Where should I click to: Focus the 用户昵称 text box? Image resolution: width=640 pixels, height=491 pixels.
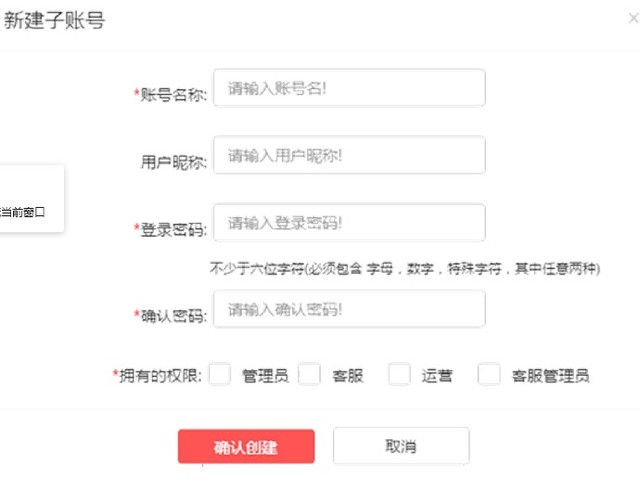click(x=348, y=156)
